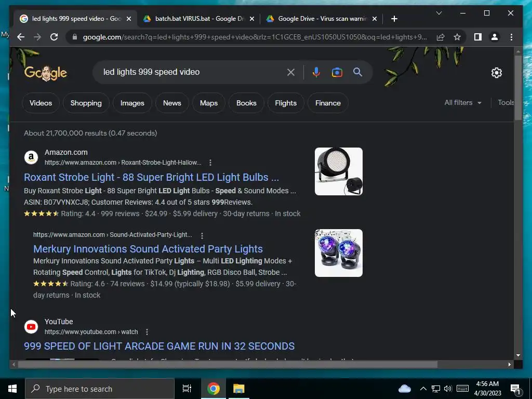Close the Virus scan warning tab
532x399 pixels.
[375, 19]
